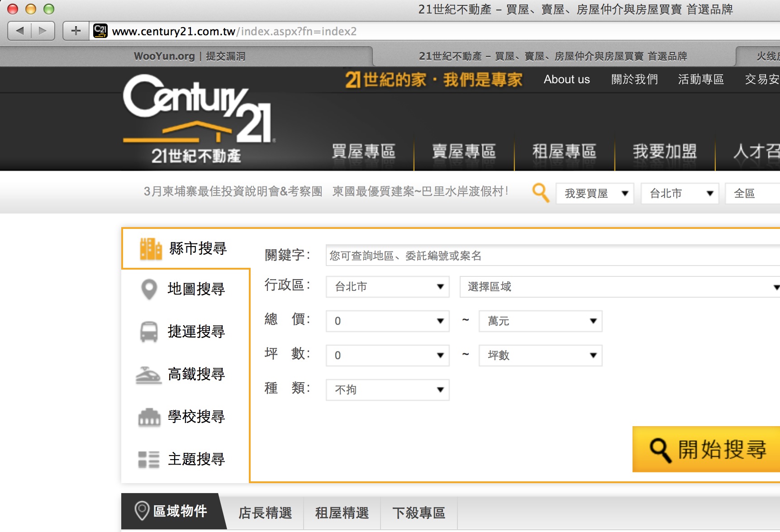Select the 高鐵搜尋 search mode

[185, 374]
